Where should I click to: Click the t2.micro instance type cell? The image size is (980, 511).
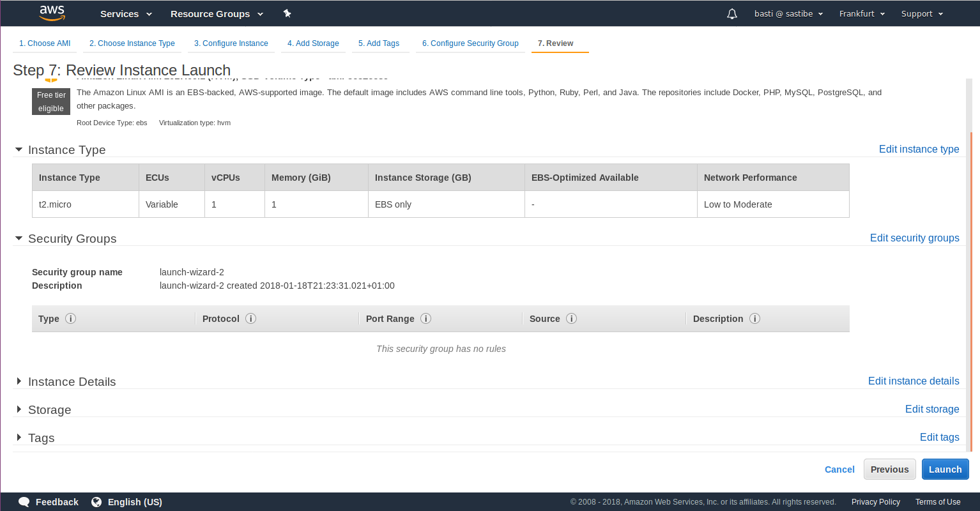pos(86,204)
